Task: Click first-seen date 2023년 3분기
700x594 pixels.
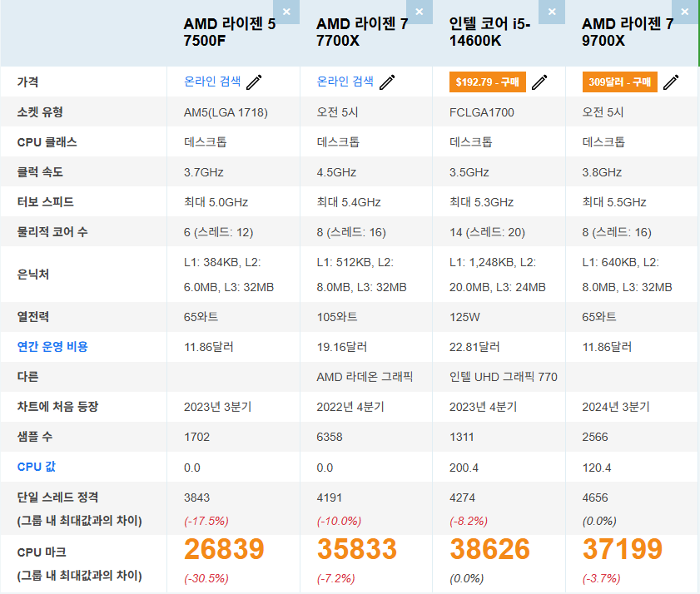Action: [x=218, y=407]
